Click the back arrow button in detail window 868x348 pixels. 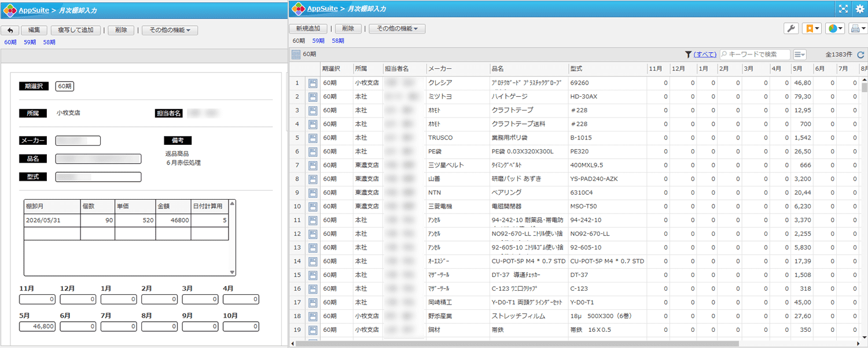click(x=10, y=30)
